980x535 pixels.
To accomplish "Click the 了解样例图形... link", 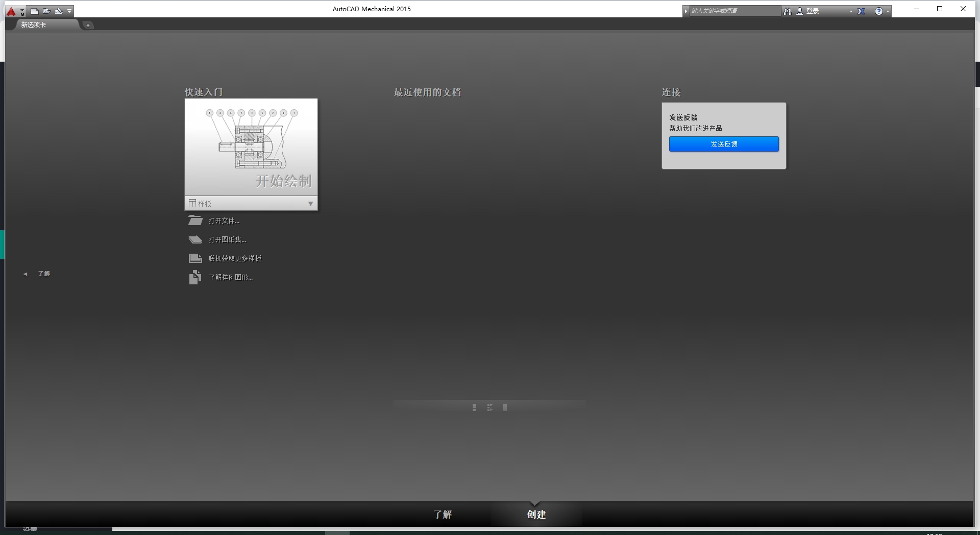I will [231, 277].
